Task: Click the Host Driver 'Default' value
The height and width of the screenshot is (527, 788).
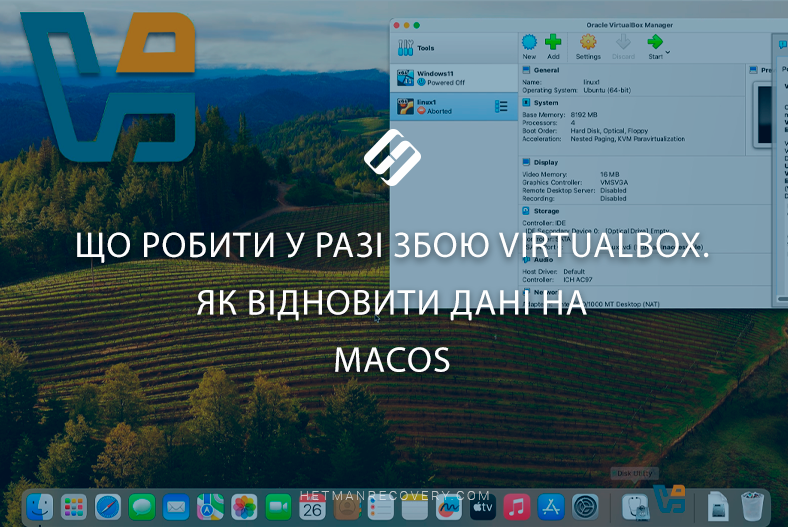Action: point(574,272)
